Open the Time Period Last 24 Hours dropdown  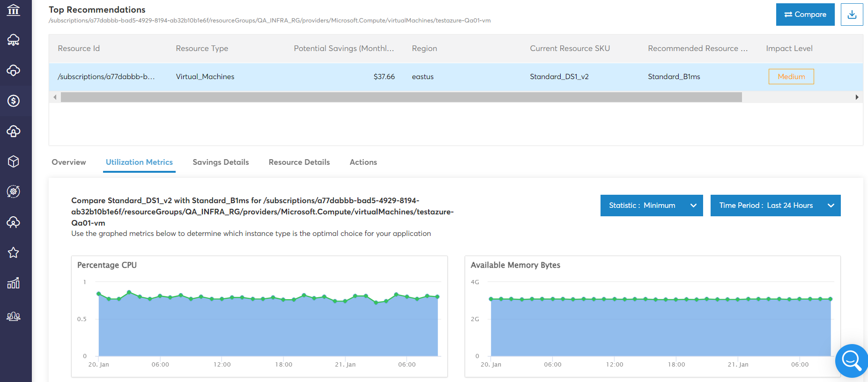click(x=775, y=206)
